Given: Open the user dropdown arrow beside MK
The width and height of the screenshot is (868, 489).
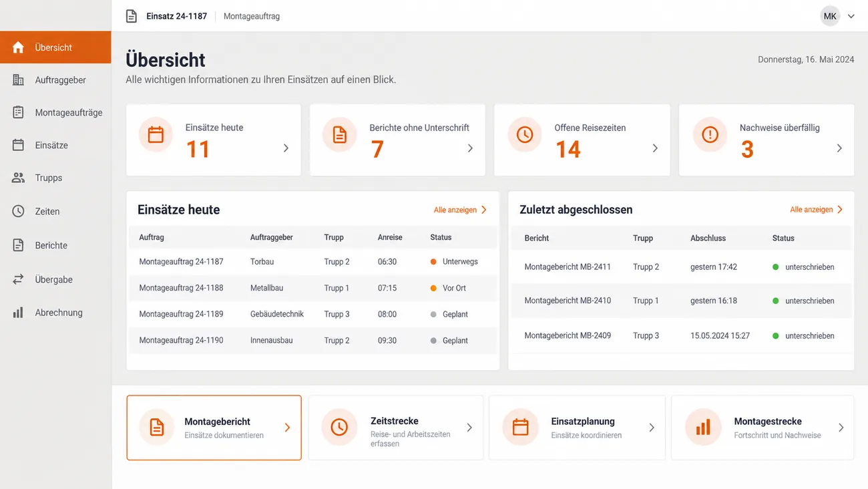Looking at the screenshot, I should tap(851, 16).
